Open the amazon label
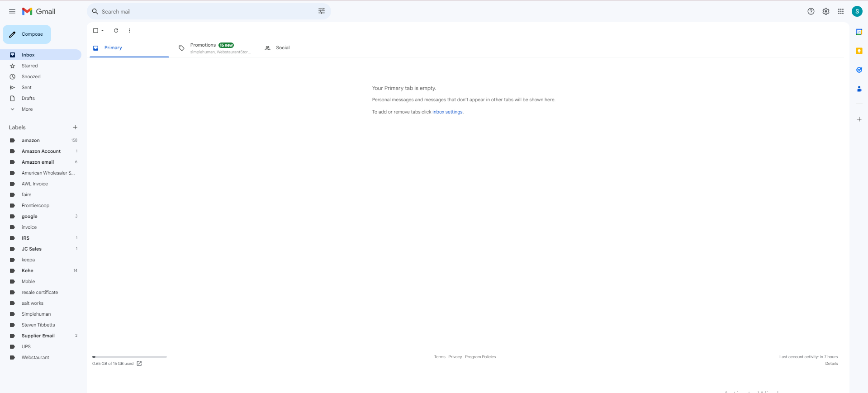This screenshot has height=393, width=868. [x=41, y=140]
